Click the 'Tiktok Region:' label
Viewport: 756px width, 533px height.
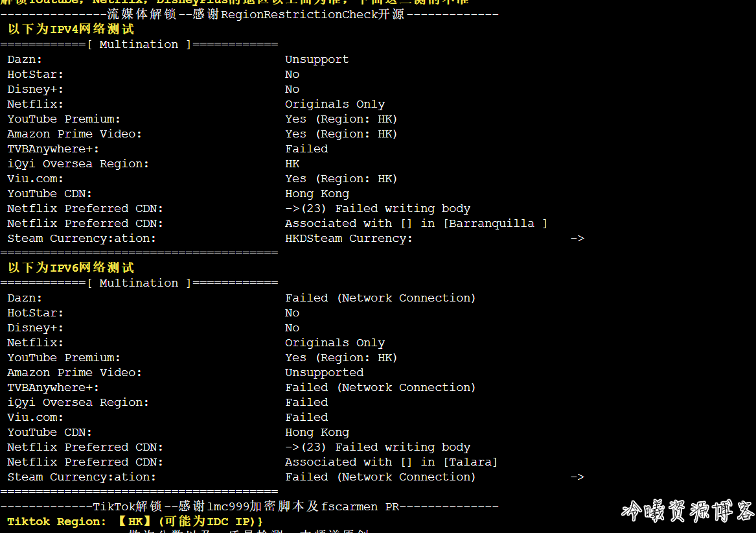56,522
